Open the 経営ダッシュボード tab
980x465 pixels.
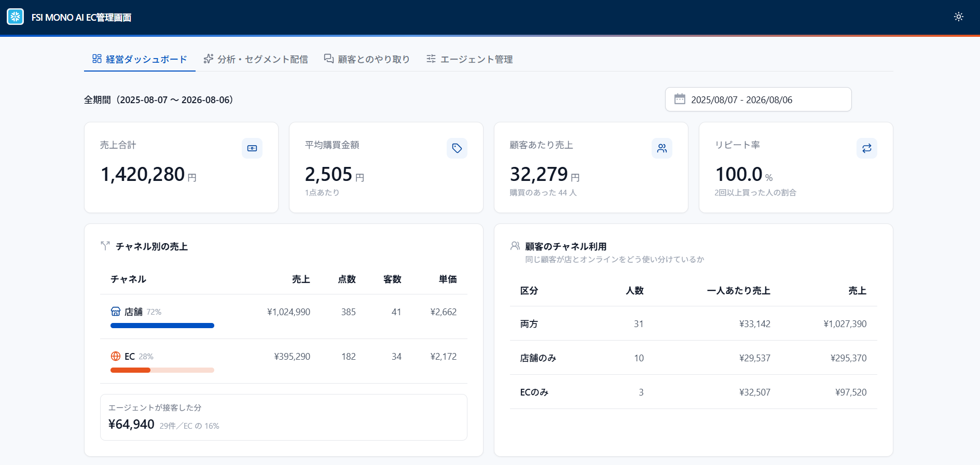(140, 59)
